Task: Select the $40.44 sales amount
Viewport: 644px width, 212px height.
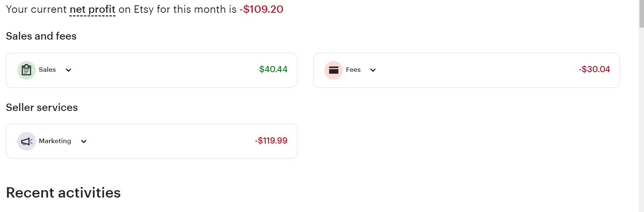Action: coord(273,70)
